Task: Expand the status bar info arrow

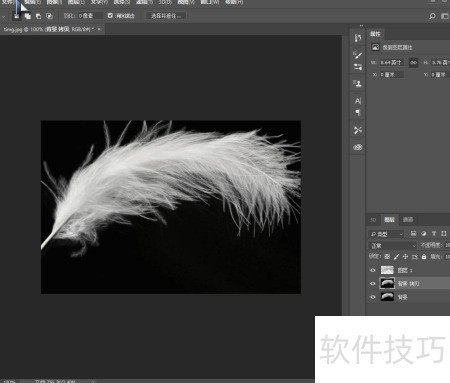Action: point(93,381)
